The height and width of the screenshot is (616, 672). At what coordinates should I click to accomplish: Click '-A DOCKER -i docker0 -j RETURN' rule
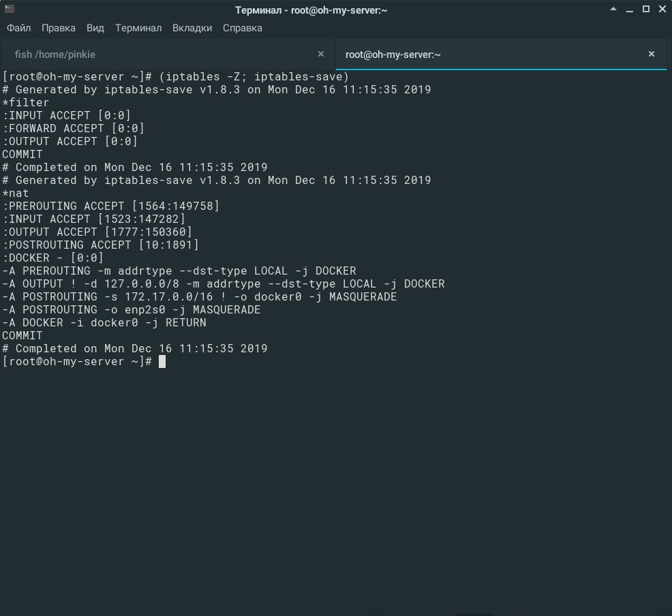[x=104, y=322]
